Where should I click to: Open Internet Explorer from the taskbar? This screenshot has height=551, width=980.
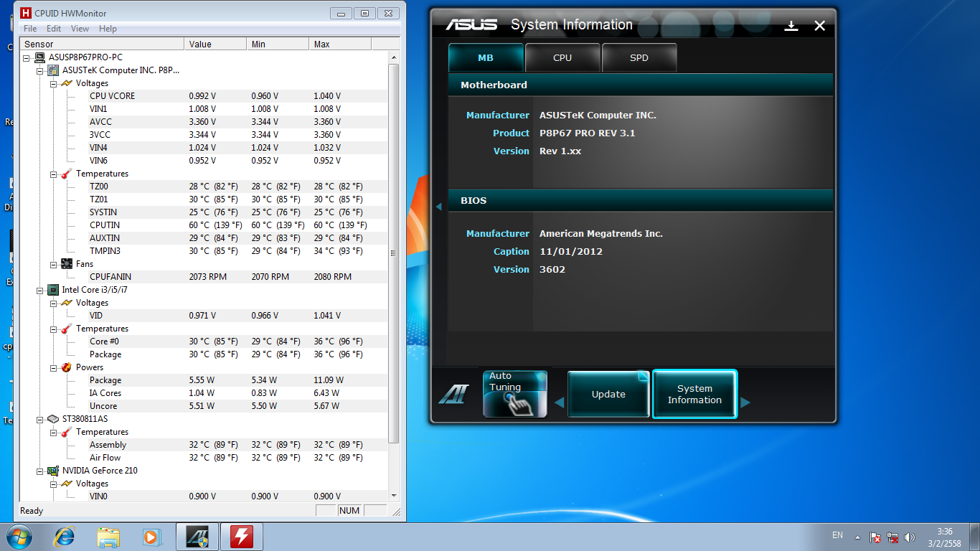65,536
